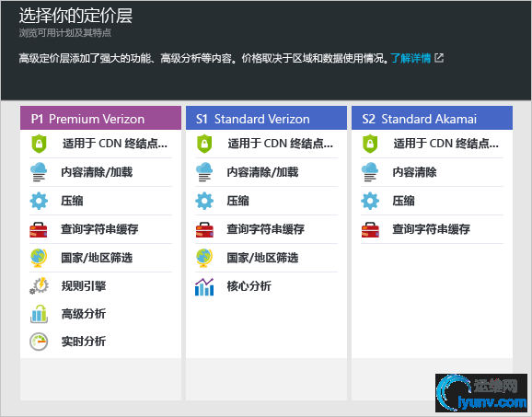This screenshot has width=532, height=417.
Task: Click 适用于 CDN 终结点... in P1 card
Action: pos(115,144)
